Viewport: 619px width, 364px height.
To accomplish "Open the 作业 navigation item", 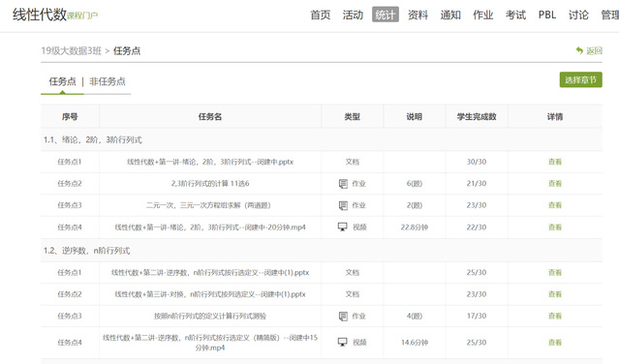I will [x=482, y=15].
